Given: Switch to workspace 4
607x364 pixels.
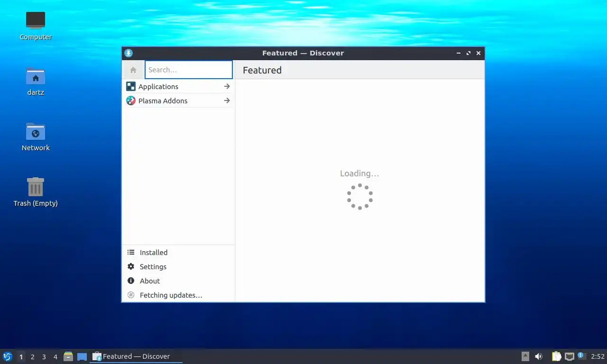Looking at the screenshot, I should click(x=55, y=357).
